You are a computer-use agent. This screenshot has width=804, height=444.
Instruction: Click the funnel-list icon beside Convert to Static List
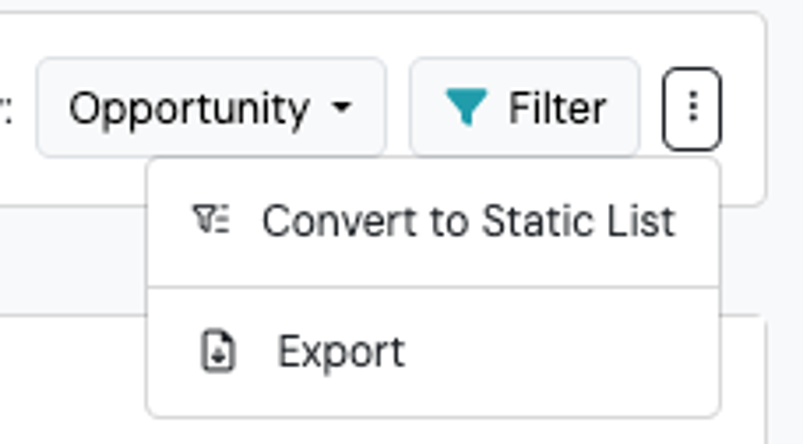[211, 219]
